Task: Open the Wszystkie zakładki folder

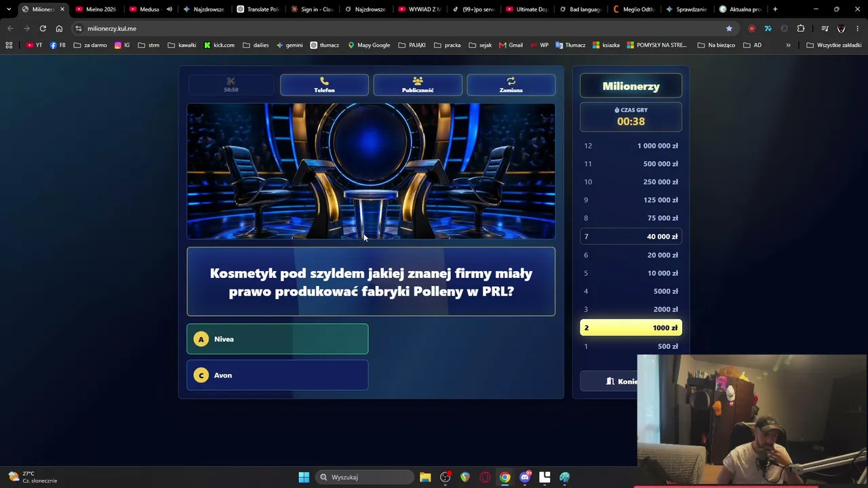Action: (x=834, y=45)
